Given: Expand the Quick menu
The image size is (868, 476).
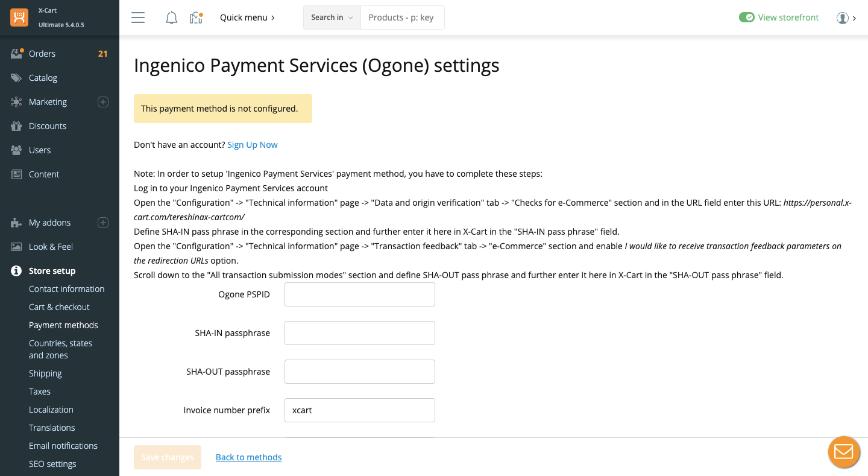Looking at the screenshot, I should pos(247,17).
